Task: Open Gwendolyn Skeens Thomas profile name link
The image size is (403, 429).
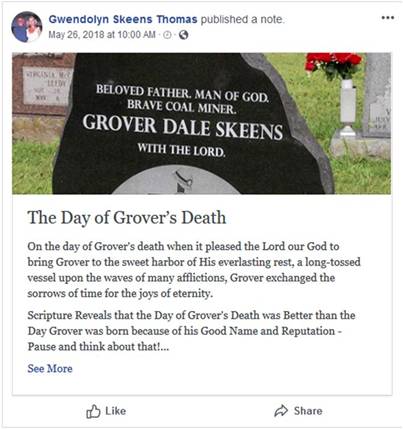Action: coord(123,19)
